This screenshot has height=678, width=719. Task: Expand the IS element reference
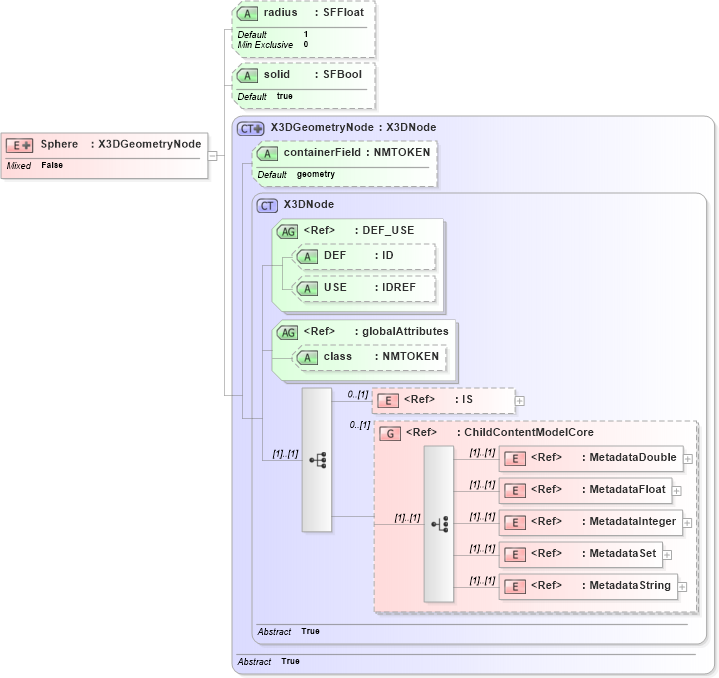tap(520, 401)
